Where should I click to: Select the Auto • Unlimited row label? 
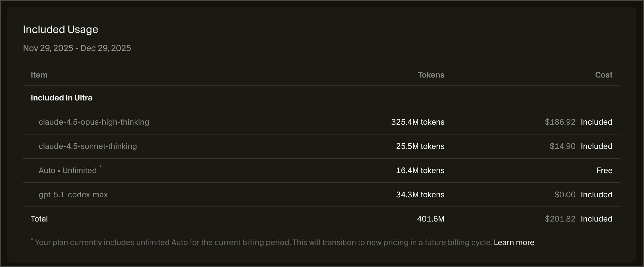pyautogui.click(x=68, y=170)
